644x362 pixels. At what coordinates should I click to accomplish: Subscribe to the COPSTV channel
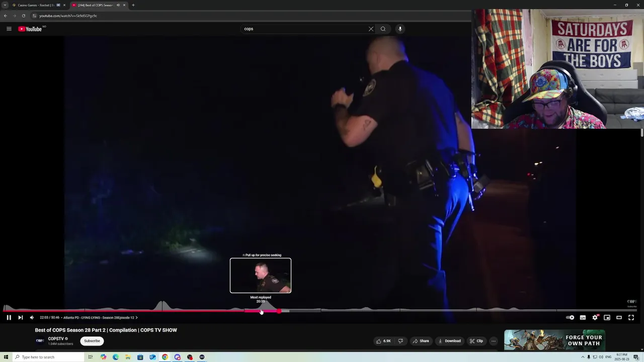point(92,341)
